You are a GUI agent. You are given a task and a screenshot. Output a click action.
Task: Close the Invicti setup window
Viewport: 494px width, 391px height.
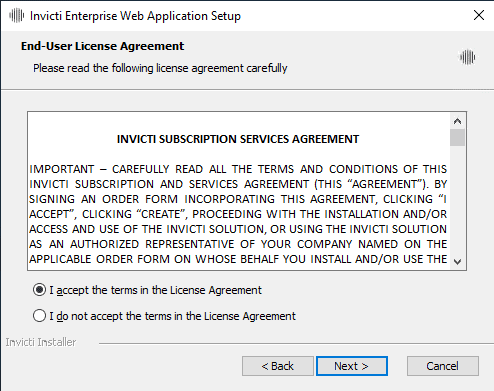(479, 15)
